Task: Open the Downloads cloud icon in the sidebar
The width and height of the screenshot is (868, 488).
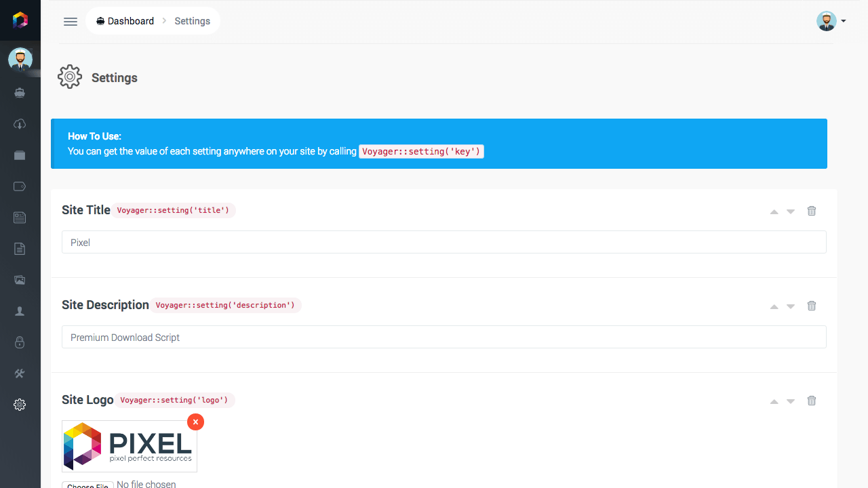Action: coord(20,124)
